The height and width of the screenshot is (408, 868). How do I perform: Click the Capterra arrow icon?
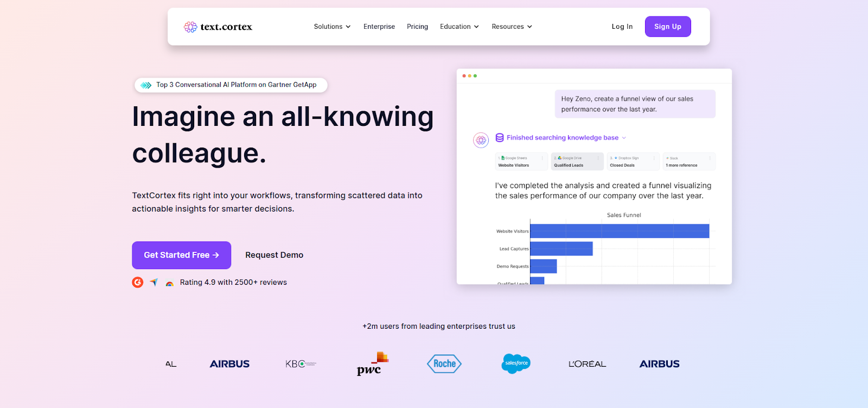coord(154,282)
